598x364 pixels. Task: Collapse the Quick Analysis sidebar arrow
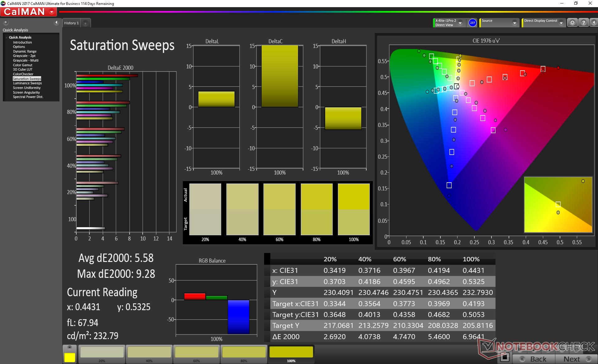(56, 22)
